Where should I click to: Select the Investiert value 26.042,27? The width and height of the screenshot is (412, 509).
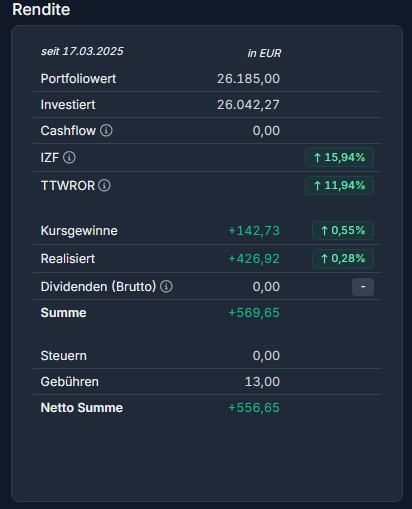pyautogui.click(x=248, y=105)
